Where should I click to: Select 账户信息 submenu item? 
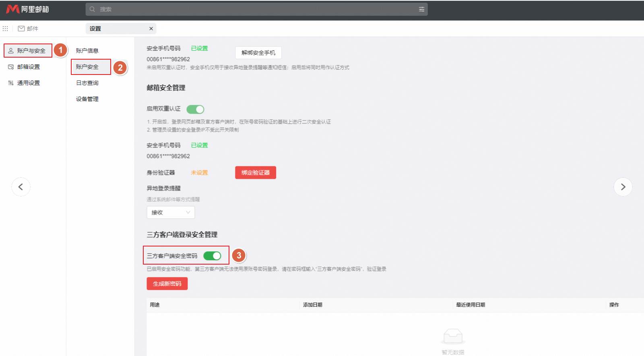pos(87,51)
